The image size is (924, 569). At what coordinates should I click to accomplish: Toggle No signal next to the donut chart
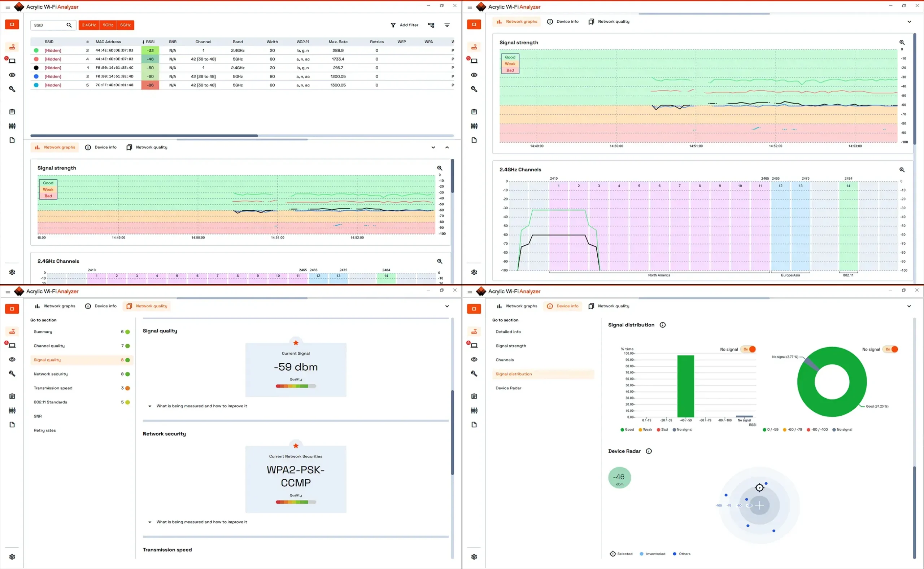tap(891, 349)
